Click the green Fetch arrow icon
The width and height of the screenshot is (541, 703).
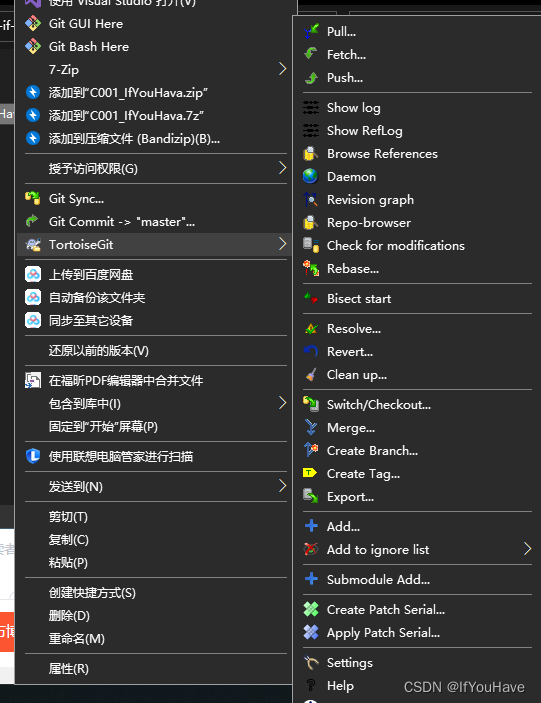point(311,54)
